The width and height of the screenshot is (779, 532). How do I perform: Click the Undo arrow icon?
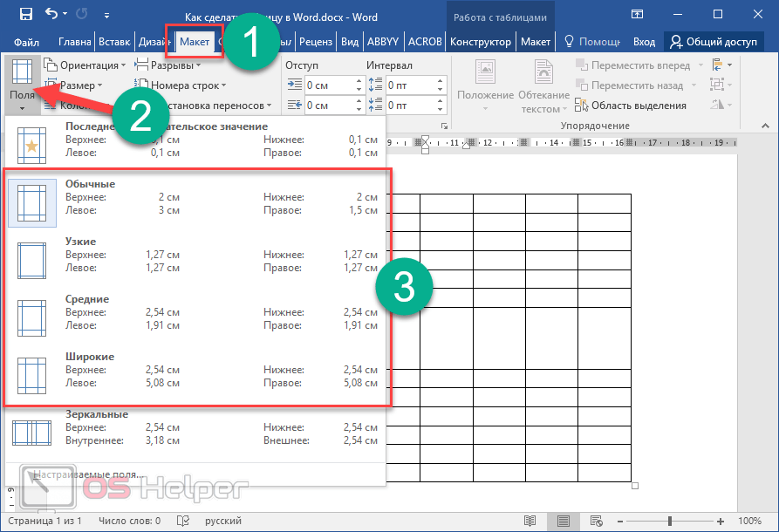(51, 15)
